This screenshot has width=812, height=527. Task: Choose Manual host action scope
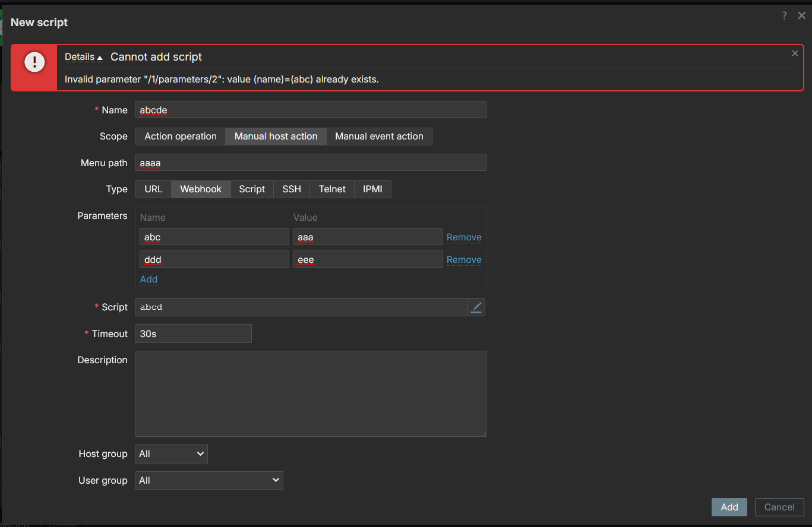276,136
